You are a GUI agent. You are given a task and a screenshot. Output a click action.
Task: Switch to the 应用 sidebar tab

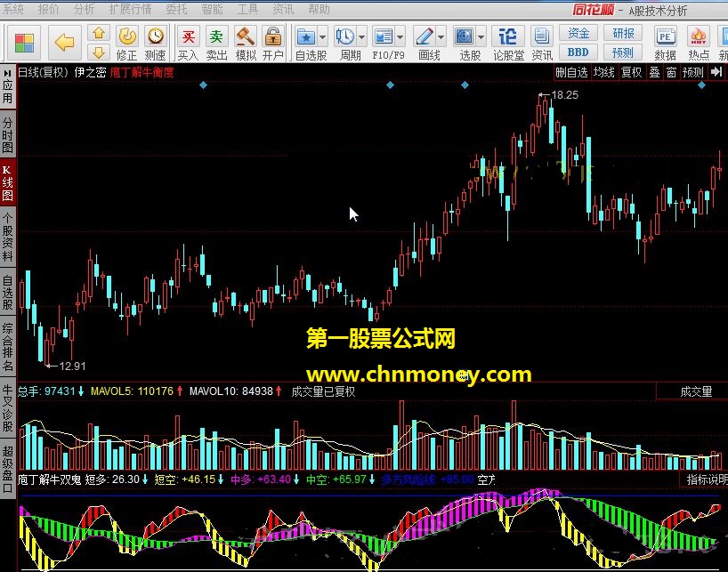pyautogui.click(x=7, y=87)
